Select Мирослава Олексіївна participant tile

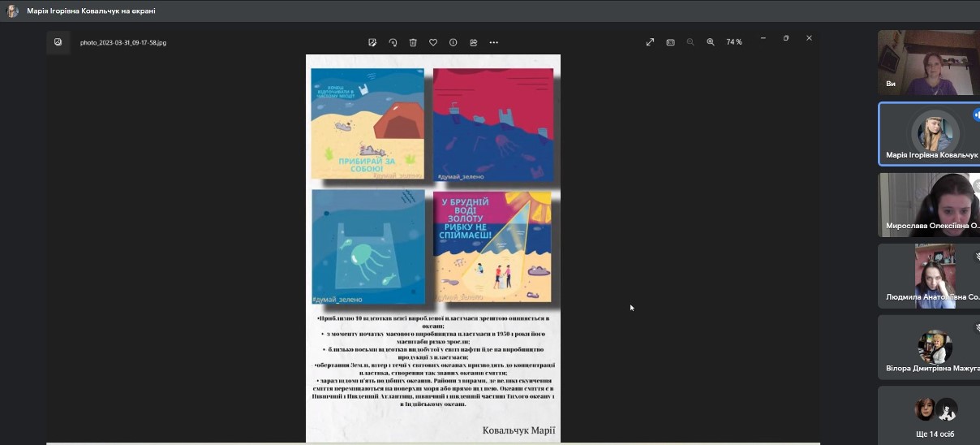click(930, 205)
